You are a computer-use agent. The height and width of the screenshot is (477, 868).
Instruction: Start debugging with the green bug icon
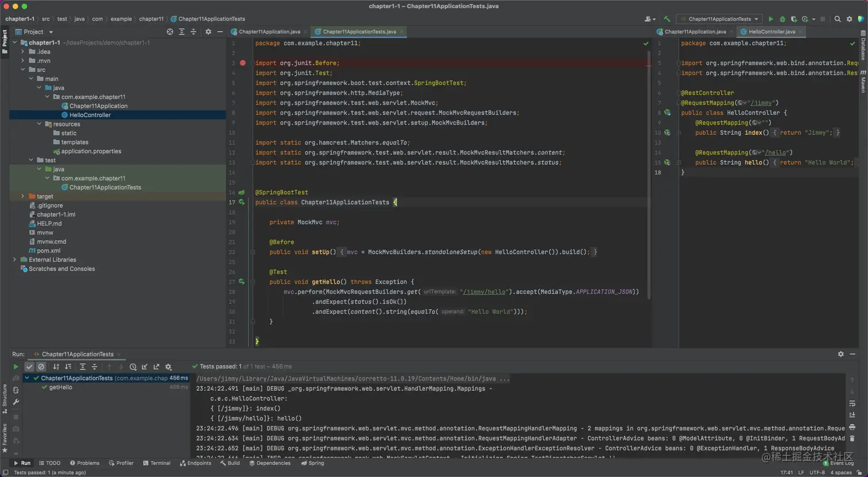click(x=782, y=19)
